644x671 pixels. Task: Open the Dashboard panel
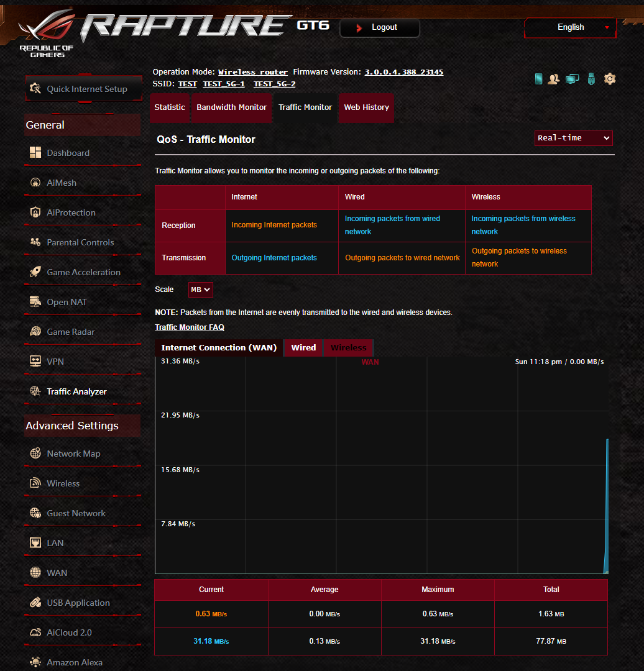pos(68,152)
